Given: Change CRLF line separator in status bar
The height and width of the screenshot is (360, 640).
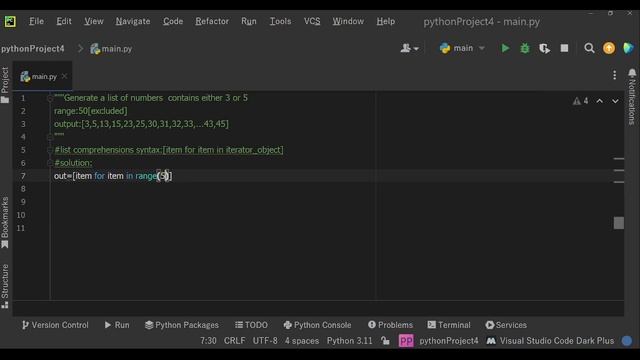Looking at the screenshot, I should (234, 341).
